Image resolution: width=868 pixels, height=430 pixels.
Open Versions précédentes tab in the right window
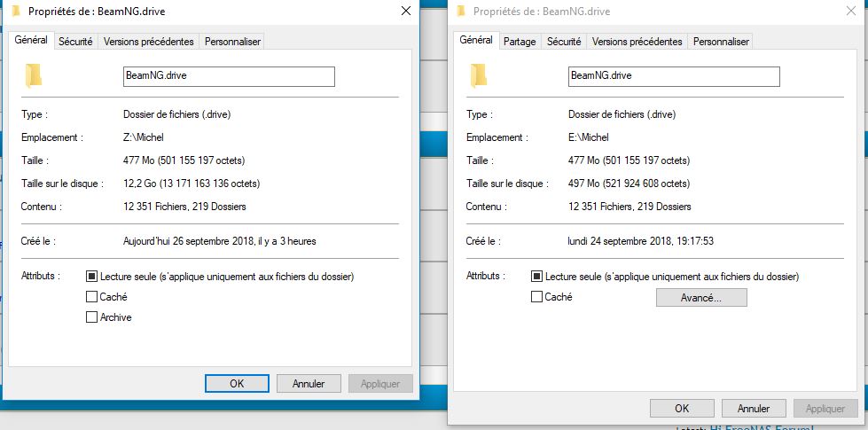[x=637, y=42]
